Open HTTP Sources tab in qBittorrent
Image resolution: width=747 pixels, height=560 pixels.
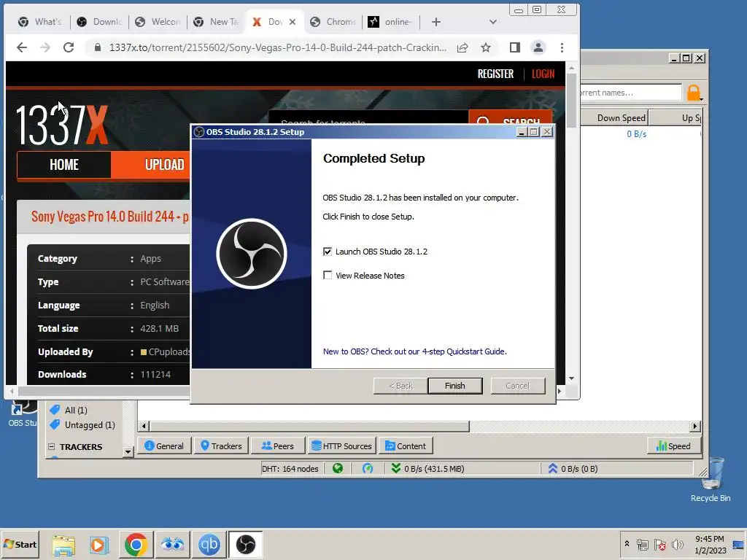click(341, 446)
